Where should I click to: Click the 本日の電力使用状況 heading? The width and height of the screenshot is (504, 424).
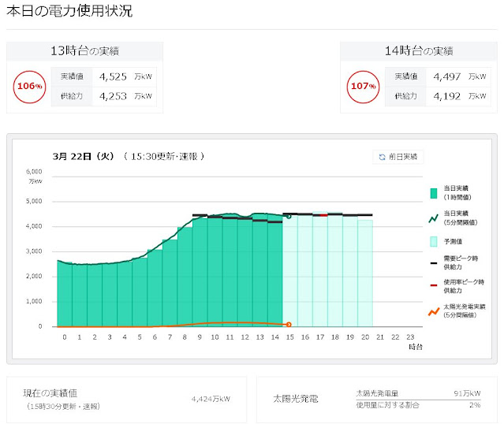[x=69, y=11]
